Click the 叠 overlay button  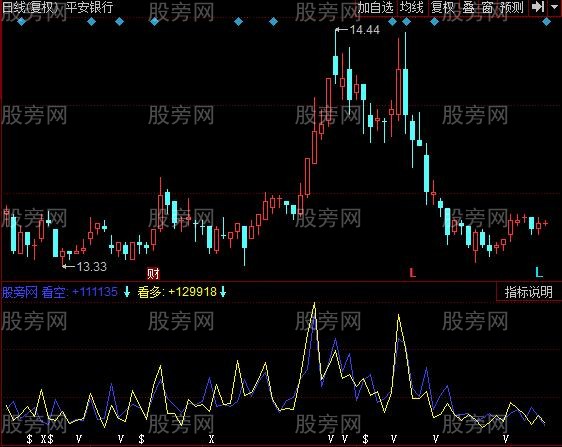[x=468, y=7]
